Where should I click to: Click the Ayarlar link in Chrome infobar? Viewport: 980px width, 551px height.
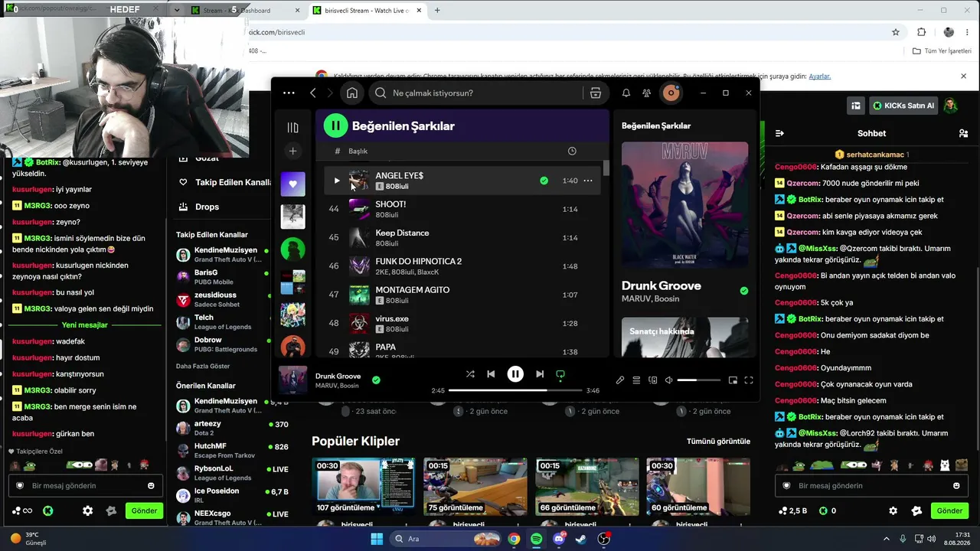tap(820, 77)
